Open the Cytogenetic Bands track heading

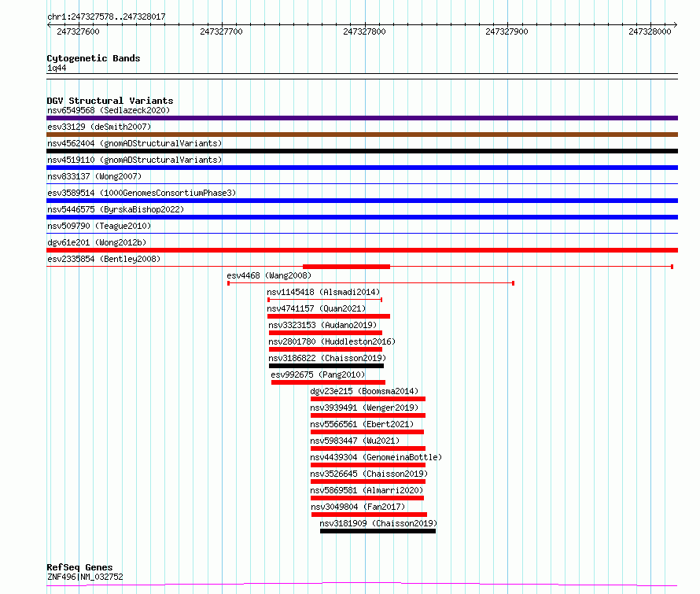tap(93, 58)
